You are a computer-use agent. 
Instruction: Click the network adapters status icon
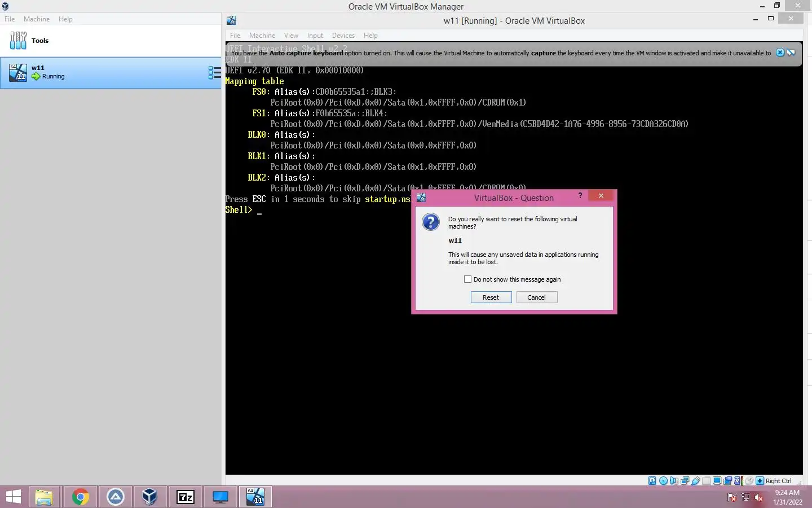tap(685, 481)
